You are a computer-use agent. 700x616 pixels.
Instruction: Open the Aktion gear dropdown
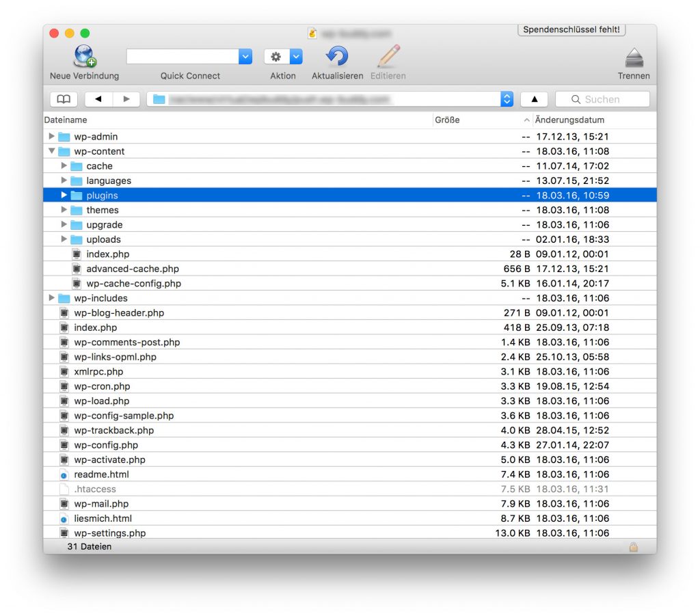pyautogui.click(x=283, y=57)
